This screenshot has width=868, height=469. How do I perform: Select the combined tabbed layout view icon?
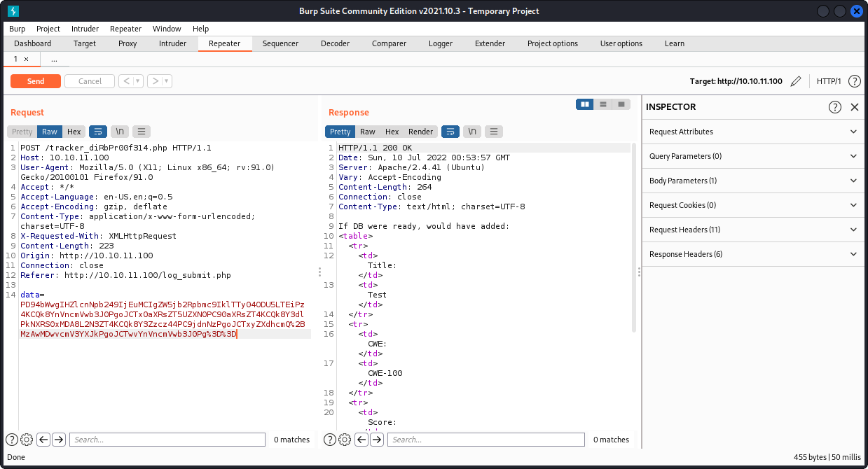(x=621, y=104)
